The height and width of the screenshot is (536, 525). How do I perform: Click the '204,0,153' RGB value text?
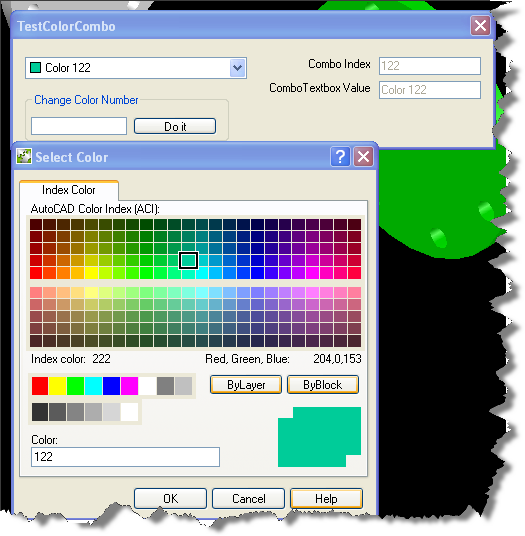[x=337, y=359]
